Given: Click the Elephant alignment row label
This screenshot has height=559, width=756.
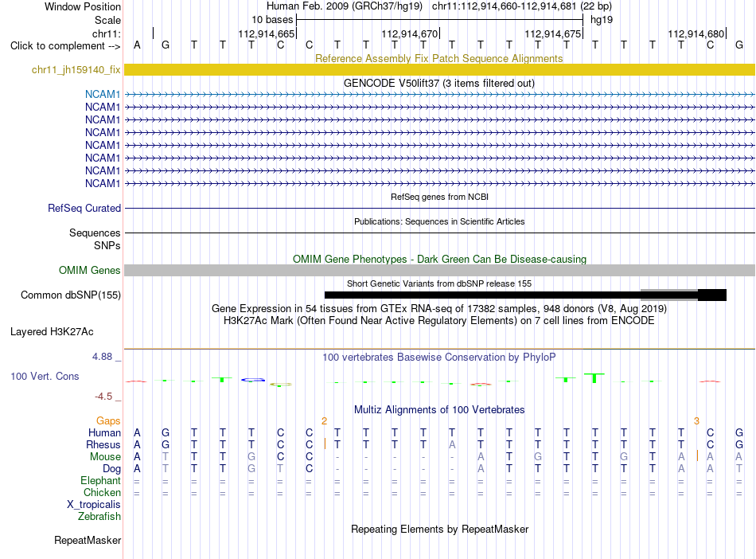Looking at the screenshot, I should (x=100, y=481).
